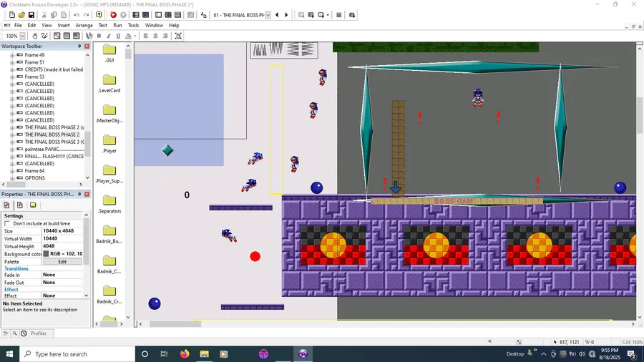Open the .GUI folder in library
Screen dimensions: 644x362
109,53
